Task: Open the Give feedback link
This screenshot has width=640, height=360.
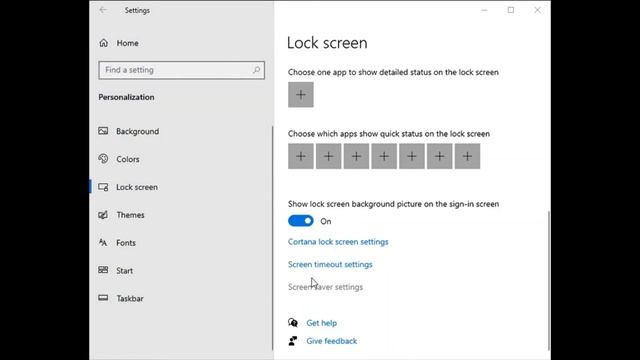Action: [331, 341]
